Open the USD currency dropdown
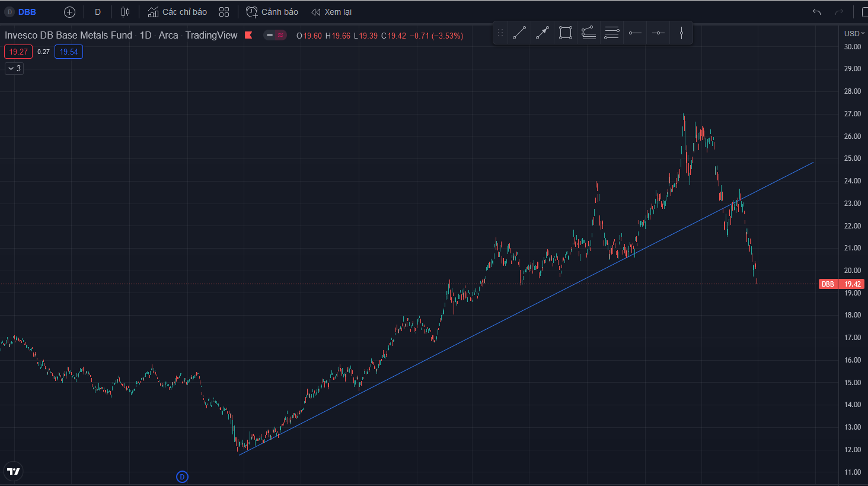The width and height of the screenshot is (868, 486). tap(854, 33)
